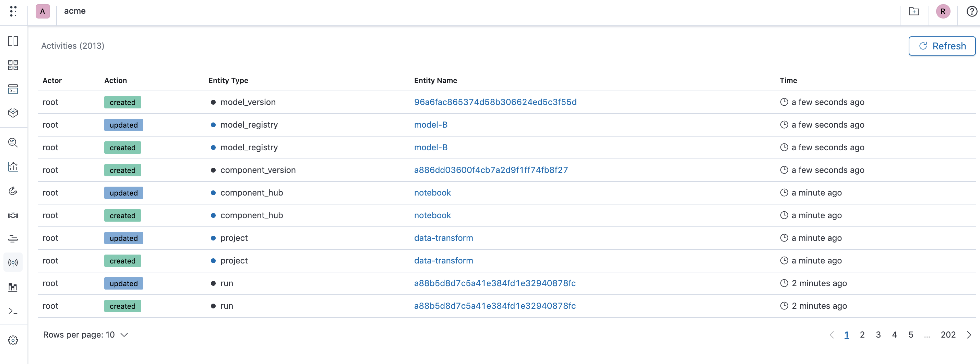Go to page 2 of activities
Screen dimensions: 980x364
coord(862,335)
